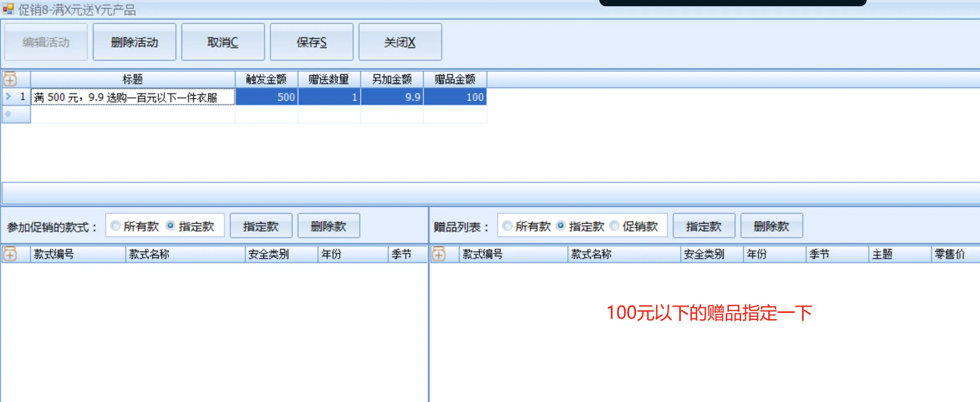This screenshot has height=402, width=980.
Task: Click the title cell of row 1
Action: [x=133, y=97]
